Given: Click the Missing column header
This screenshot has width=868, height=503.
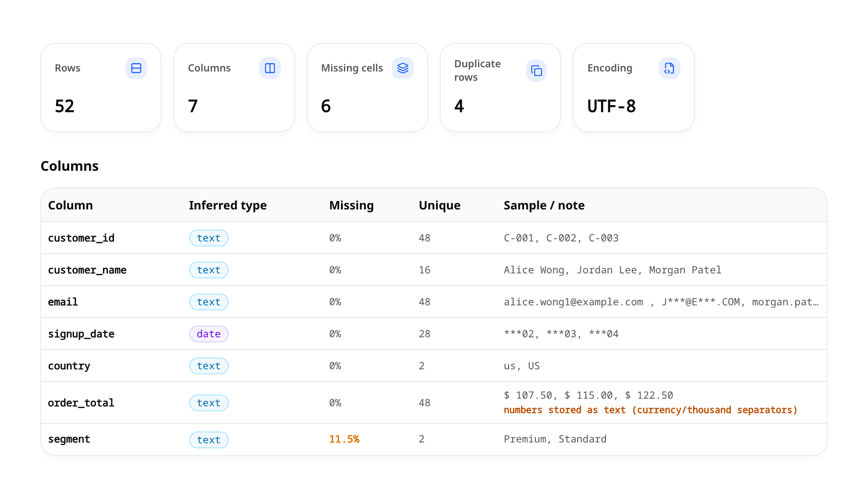Looking at the screenshot, I should coord(351,205).
